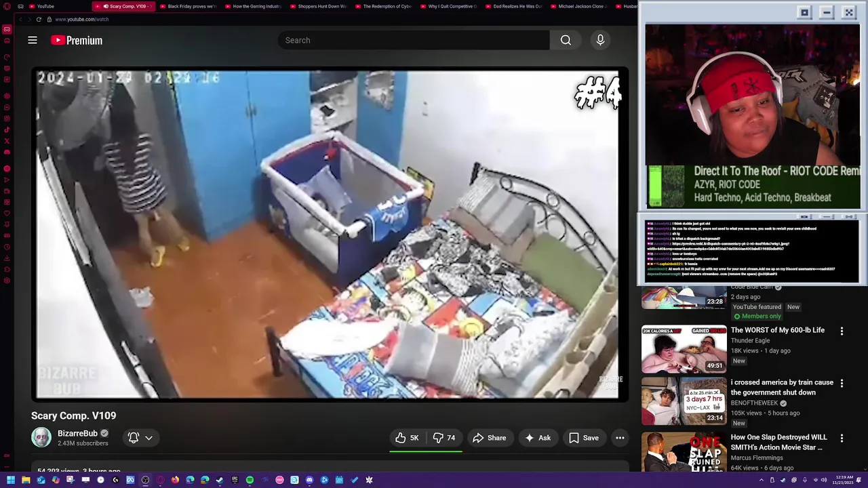Switch to Why I Quit Competitive tab
868x488 pixels.
[x=448, y=6]
